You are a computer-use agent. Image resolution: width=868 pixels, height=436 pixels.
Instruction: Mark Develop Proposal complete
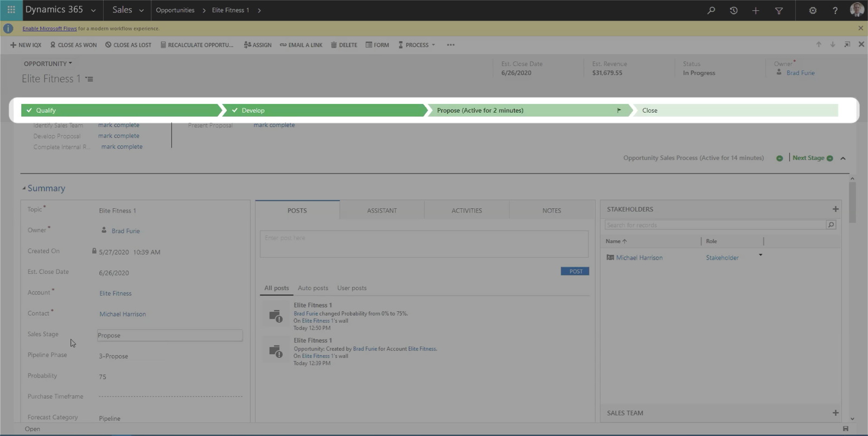(119, 136)
